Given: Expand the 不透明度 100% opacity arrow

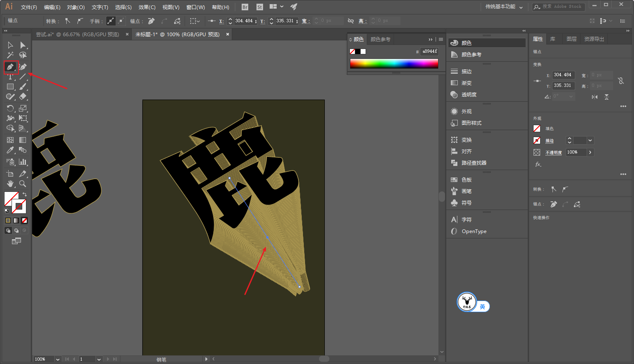Looking at the screenshot, I should [590, 152].
